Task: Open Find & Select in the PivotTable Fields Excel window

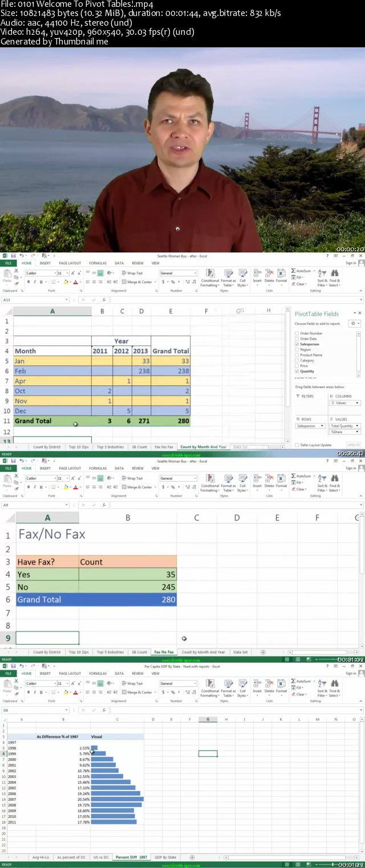Action: (335, 278)
